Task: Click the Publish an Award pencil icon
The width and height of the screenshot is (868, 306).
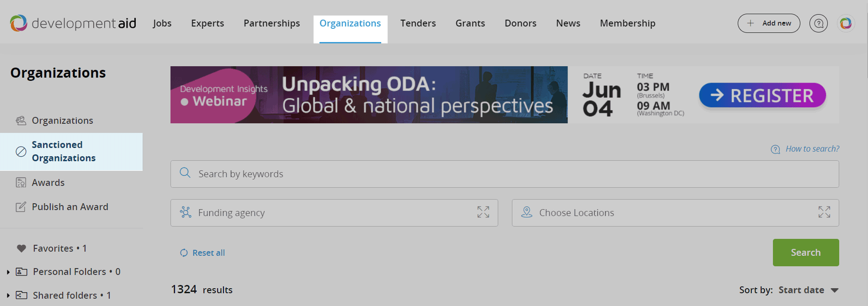Action: tap(21, 207)
